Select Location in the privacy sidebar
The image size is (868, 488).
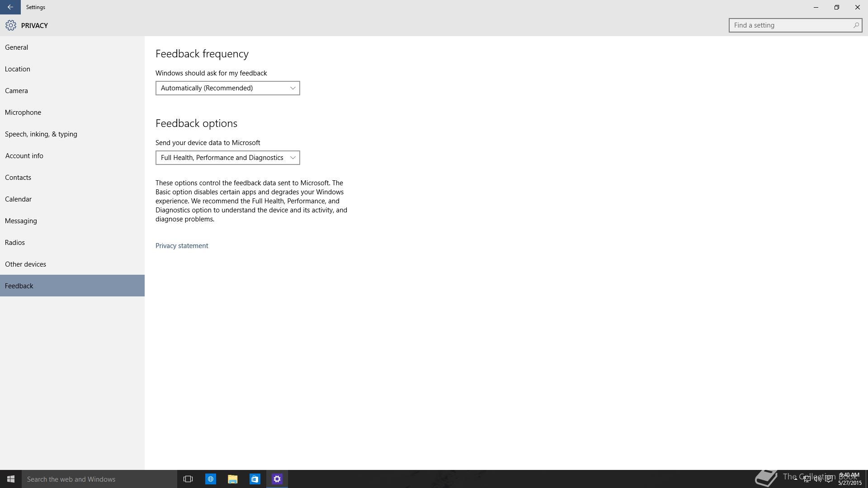tap(72, 69)
